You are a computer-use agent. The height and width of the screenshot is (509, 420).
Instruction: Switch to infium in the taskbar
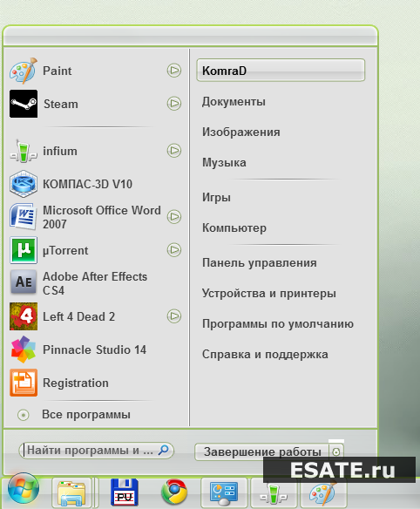[274, 493]
